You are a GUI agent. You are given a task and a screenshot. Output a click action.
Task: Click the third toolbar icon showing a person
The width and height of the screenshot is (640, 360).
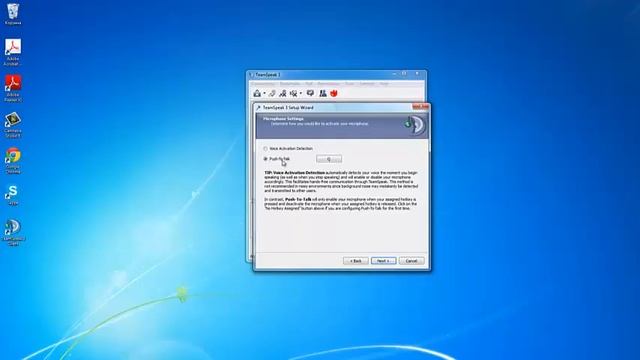tap(283, 93)
